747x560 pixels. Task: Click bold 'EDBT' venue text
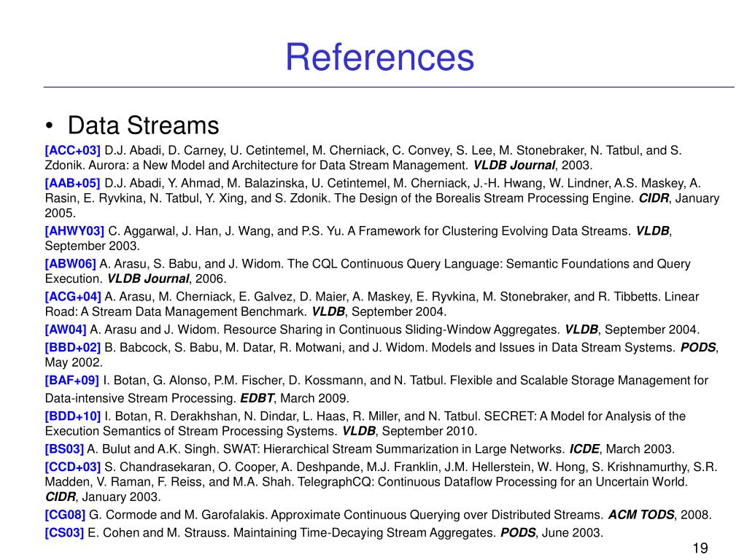pos(257,398)
